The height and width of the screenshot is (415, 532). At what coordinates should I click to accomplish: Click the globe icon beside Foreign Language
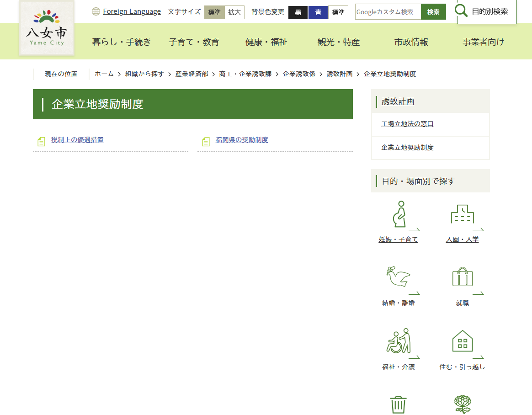tap(96, 11)
